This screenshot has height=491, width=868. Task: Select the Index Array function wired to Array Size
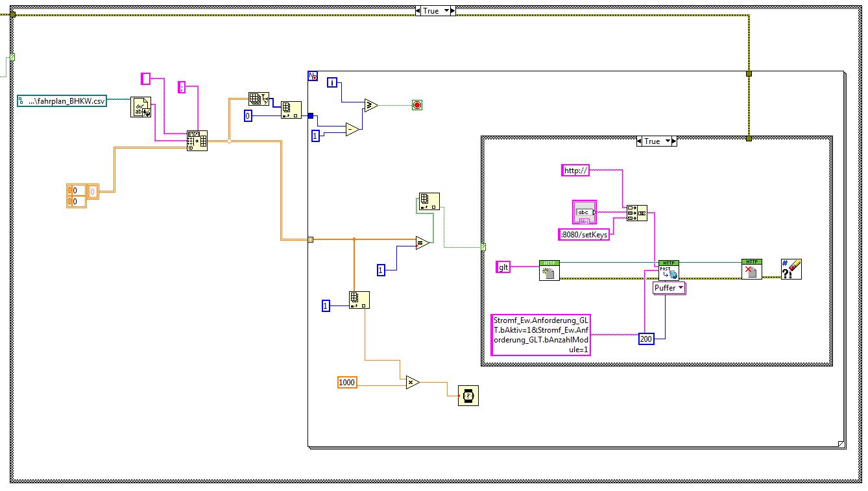point(291,110)
